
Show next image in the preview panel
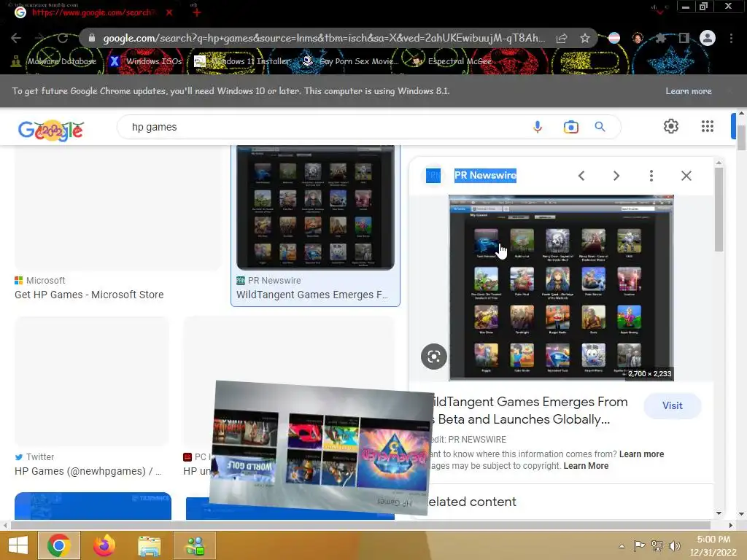[x=616, y=176]
